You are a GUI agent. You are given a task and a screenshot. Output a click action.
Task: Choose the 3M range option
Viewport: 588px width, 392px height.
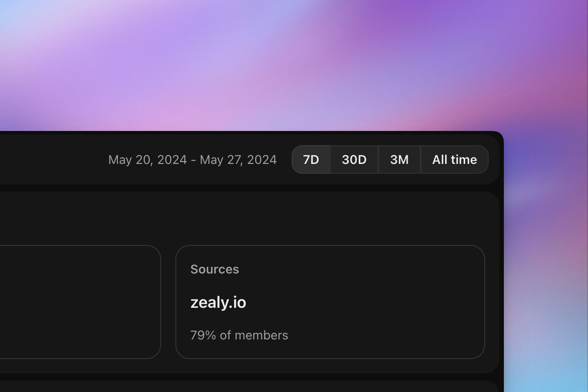[x=399, y=159]
